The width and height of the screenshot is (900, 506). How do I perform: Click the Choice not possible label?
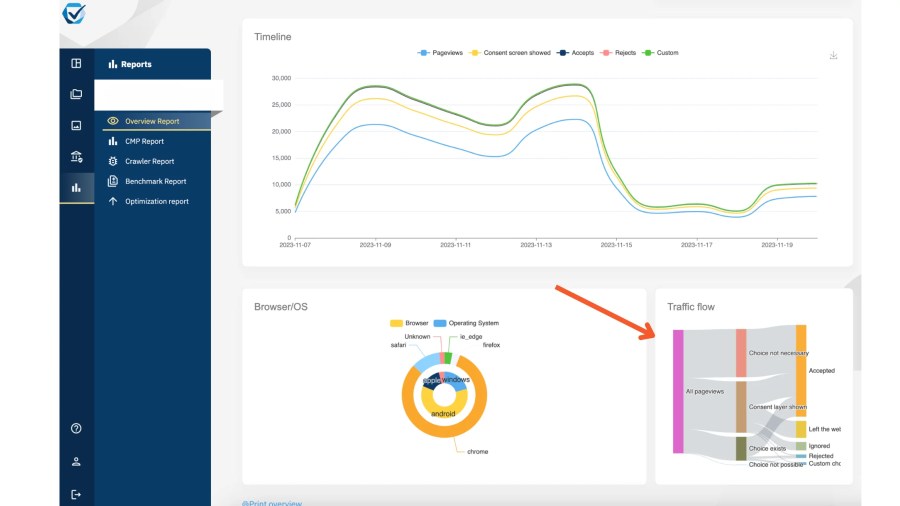(775, 465)
